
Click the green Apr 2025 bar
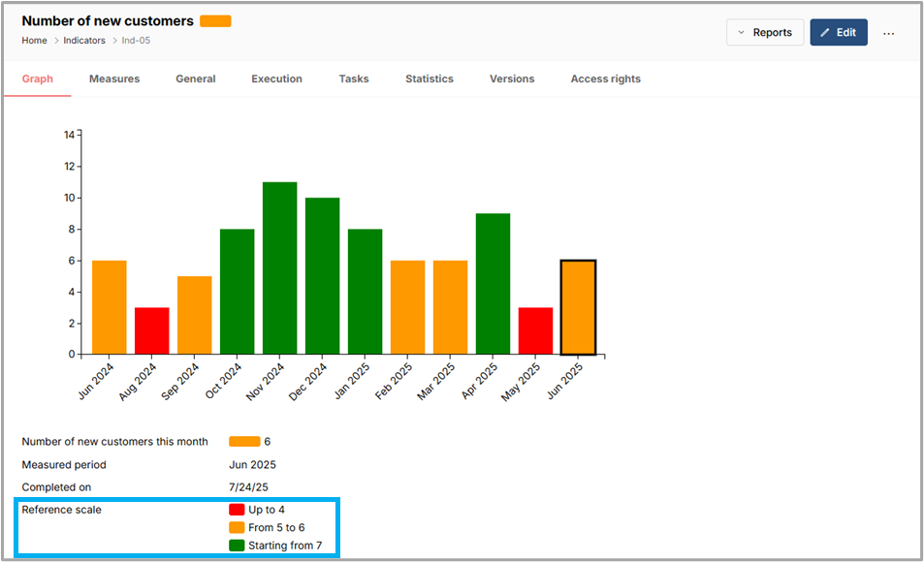(493, 284)
